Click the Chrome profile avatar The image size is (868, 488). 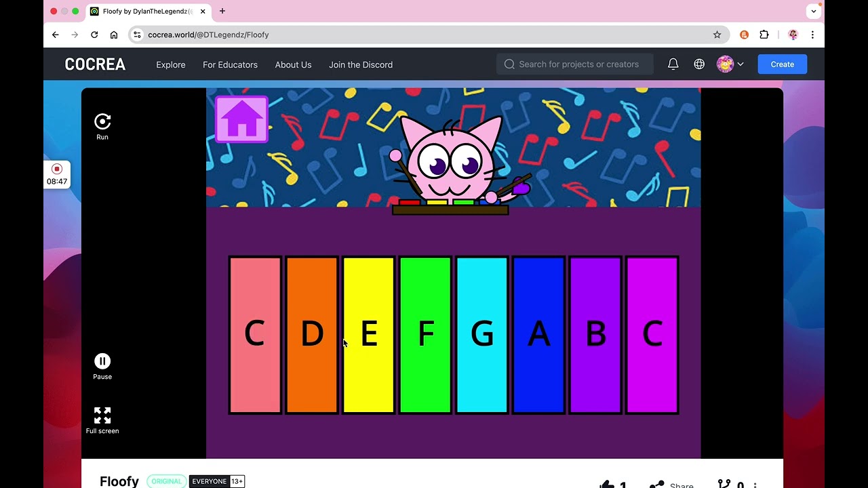[793, 35]
